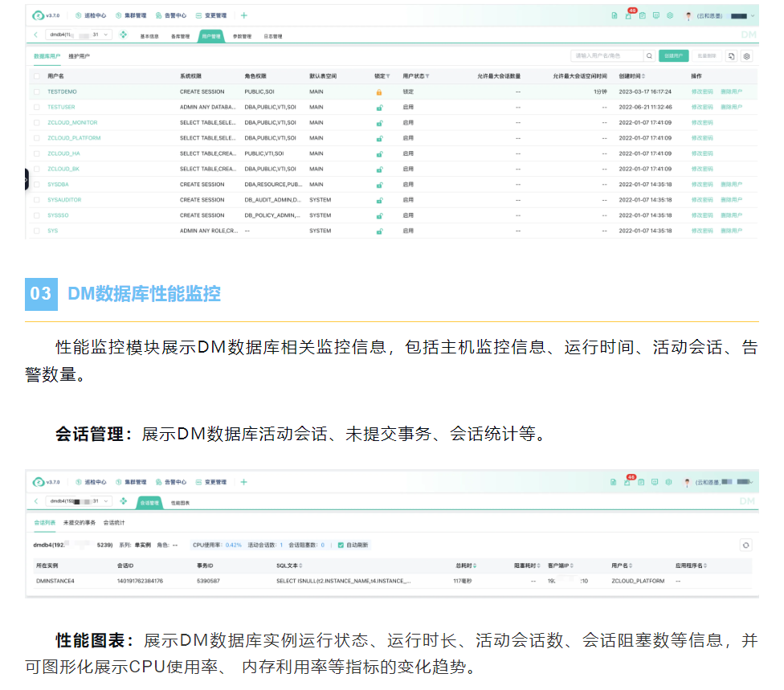
Task: Click the username/role search input field
Action: (606, 56)
